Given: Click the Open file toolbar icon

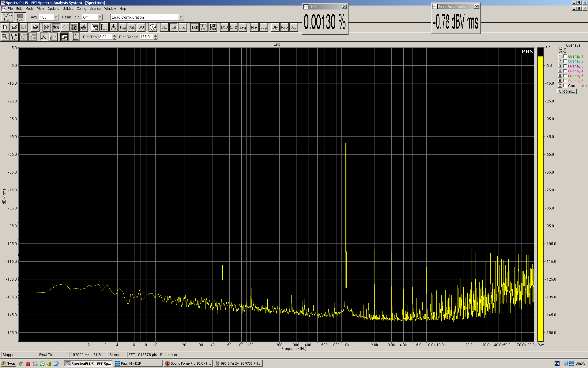Looking at the screenshot, I should point(14,27).
